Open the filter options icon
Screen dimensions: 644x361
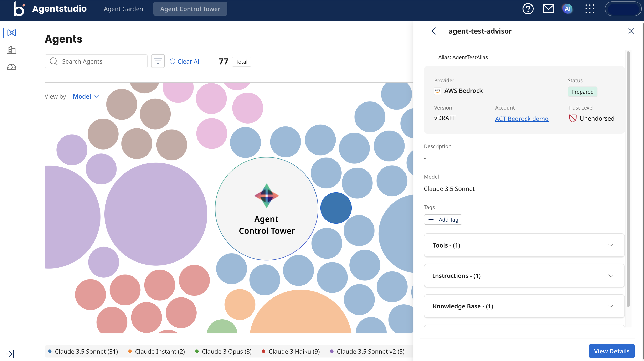pyautogui.click(x=157, y=61)
